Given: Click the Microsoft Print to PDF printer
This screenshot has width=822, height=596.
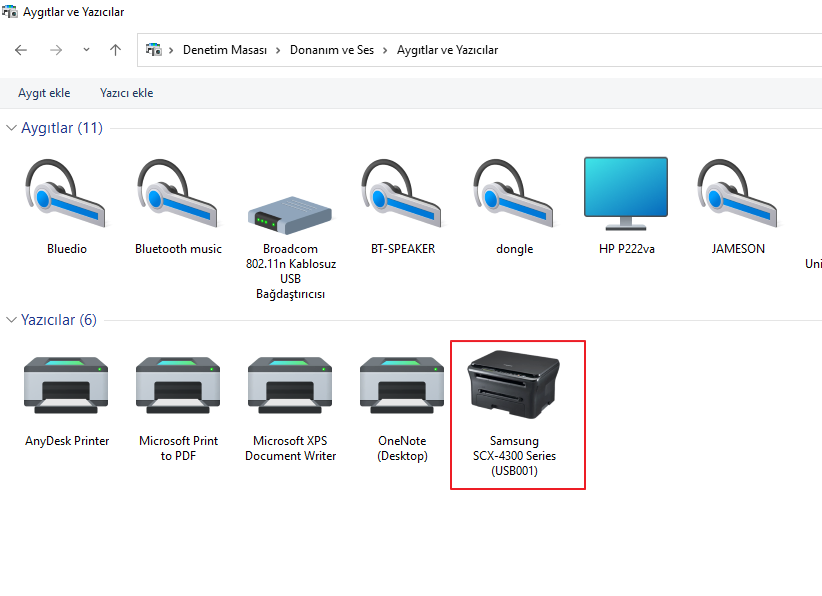Looking at the screenshot, I should click(178, 385).
